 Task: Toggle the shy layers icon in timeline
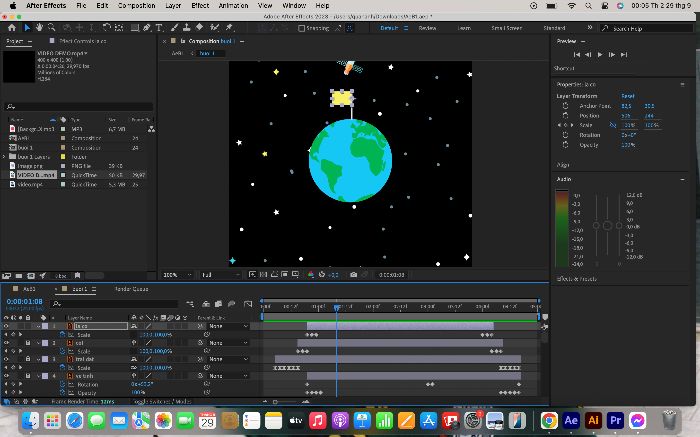click(x=206, y=304)
